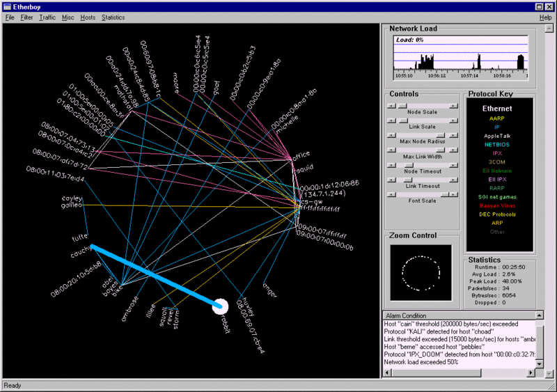
Task: Click Node Scale left arrow
Action: (x=391, y=106)
